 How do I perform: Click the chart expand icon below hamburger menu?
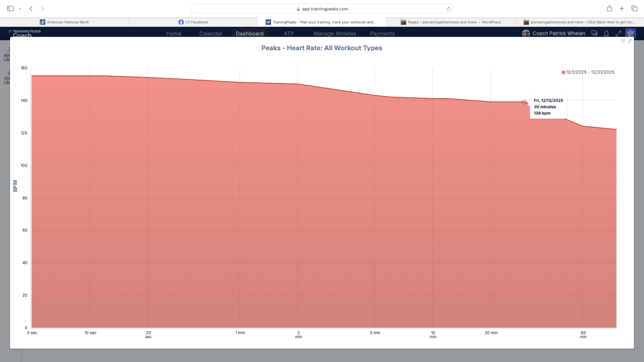click(631, 41)
